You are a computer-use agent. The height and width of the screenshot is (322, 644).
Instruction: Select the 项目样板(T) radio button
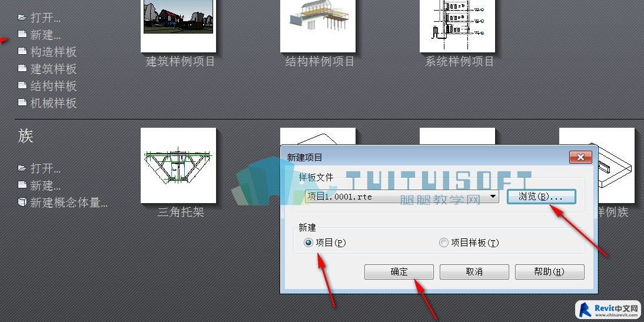[x=444, y=243]
